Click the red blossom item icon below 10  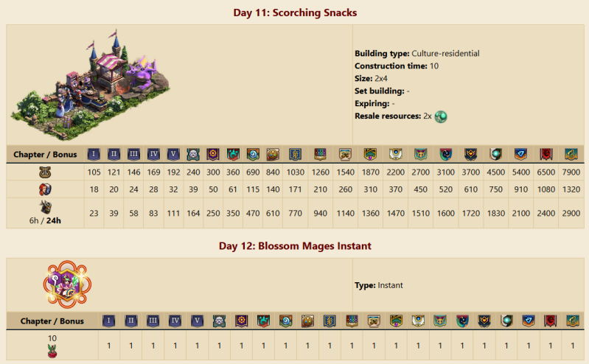tap(52, 351)
